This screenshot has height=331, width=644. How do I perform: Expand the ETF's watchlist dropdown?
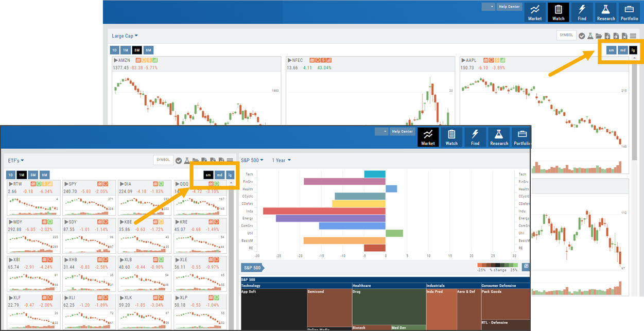click(16, 161)
